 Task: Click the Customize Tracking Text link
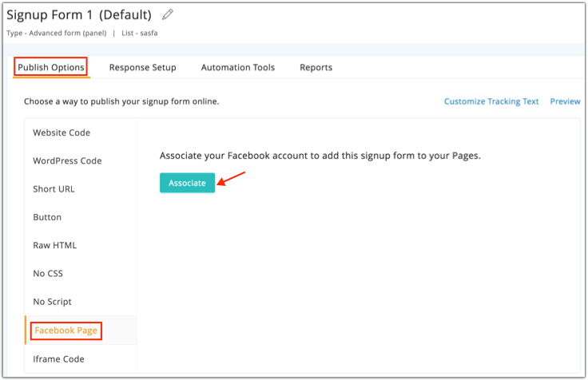[491, 101]
